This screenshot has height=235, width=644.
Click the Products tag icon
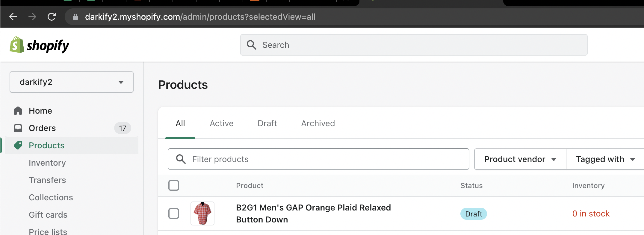[18, 145]
